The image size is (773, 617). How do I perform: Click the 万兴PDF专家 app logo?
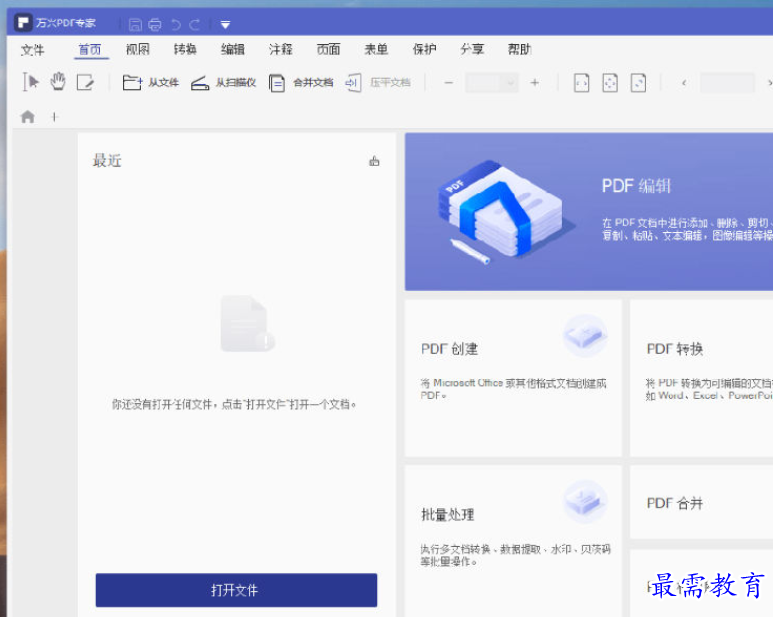point(23,23)
